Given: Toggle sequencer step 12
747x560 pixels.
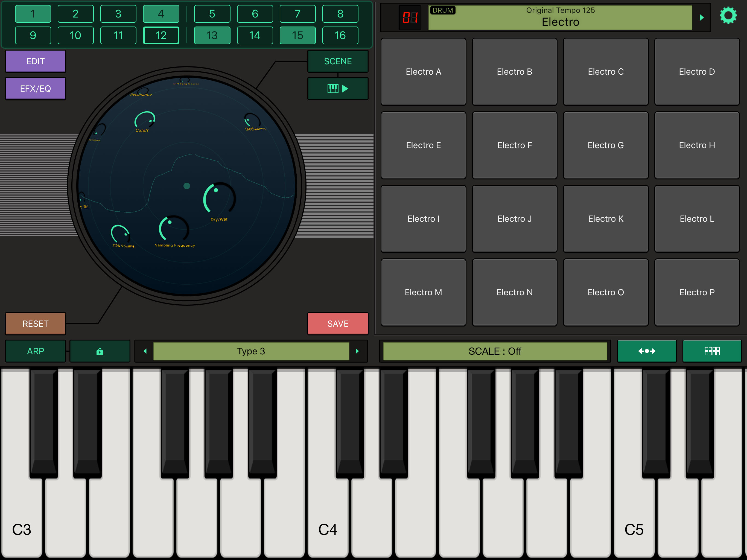Looking at the screenshot, I should click(x=161, y=36).
